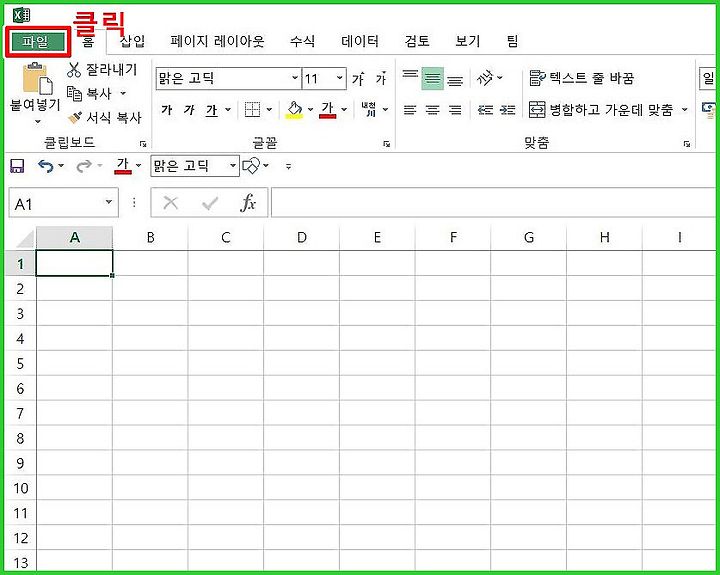
Task: Open the 클립보드 group dialog launcher
Action: (143, 144)
